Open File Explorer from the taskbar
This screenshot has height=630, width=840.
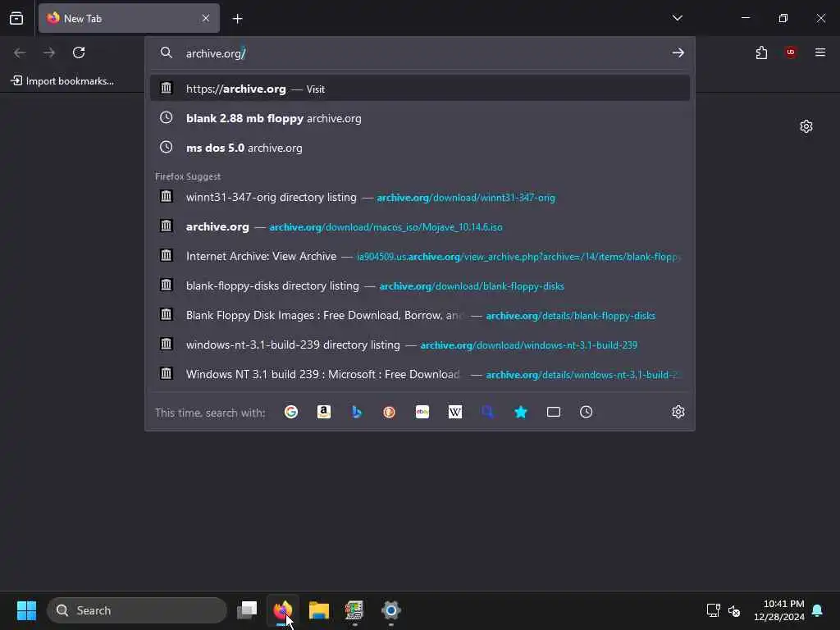click(x=319, y=610)
